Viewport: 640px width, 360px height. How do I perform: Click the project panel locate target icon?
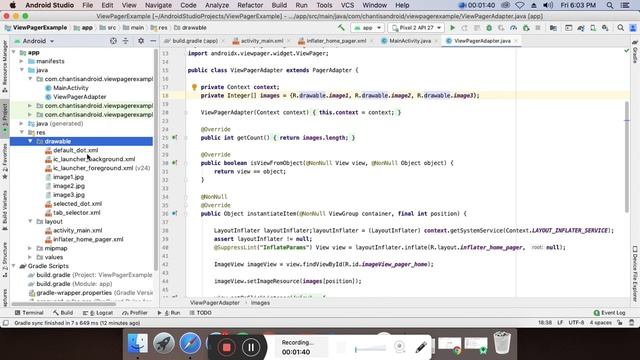(113, 41)
